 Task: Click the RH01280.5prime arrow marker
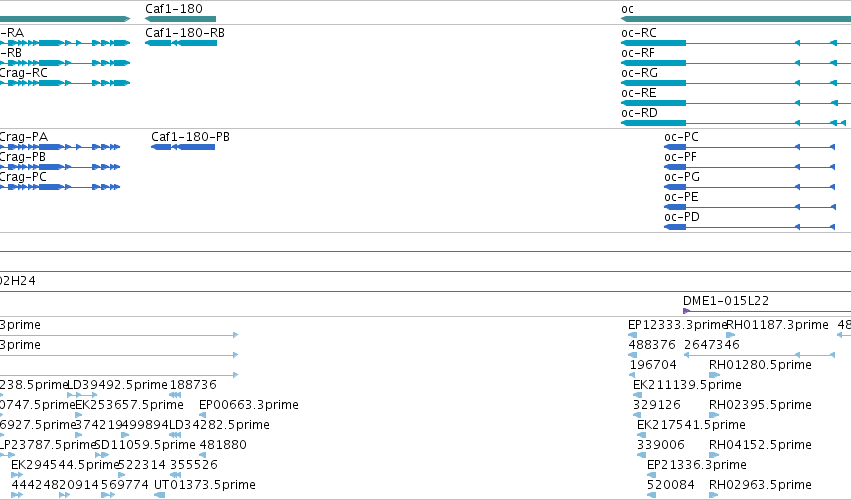714,375
